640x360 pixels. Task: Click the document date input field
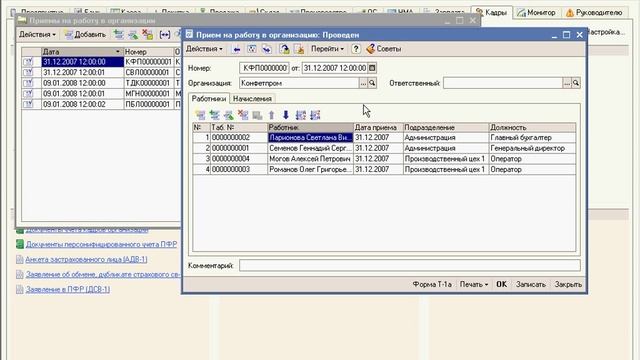(335, 68)
